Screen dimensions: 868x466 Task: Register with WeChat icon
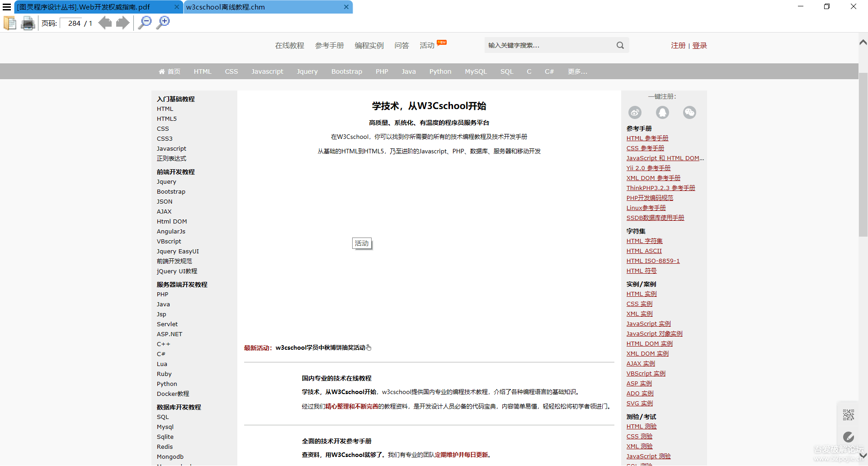point(689,112)
